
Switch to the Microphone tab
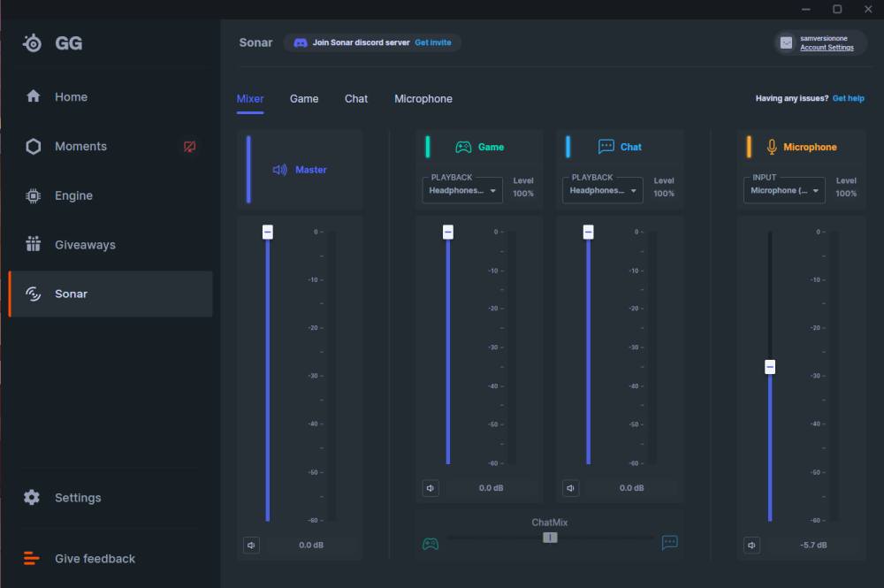click(x=423, y=99)
